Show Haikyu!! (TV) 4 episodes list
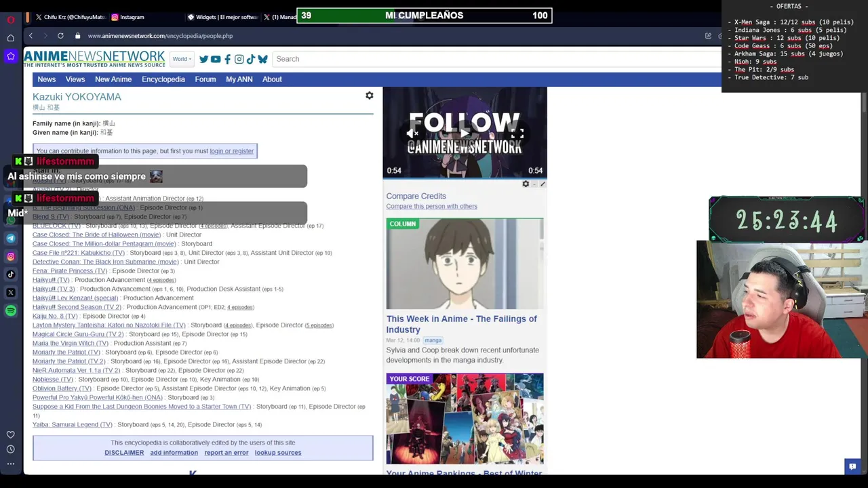The image size is (868, 488). click(161, 280)
